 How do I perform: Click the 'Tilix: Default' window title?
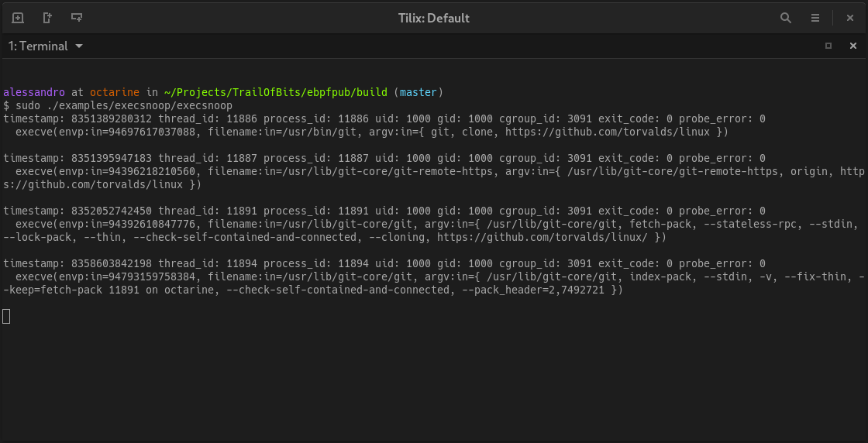pos(434,18)
